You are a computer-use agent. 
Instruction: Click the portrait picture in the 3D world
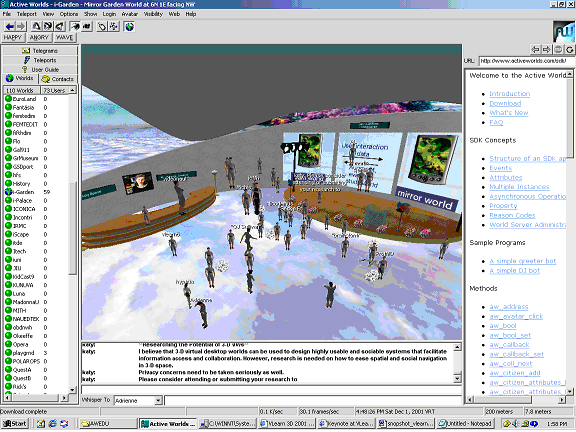pos(138,183)
